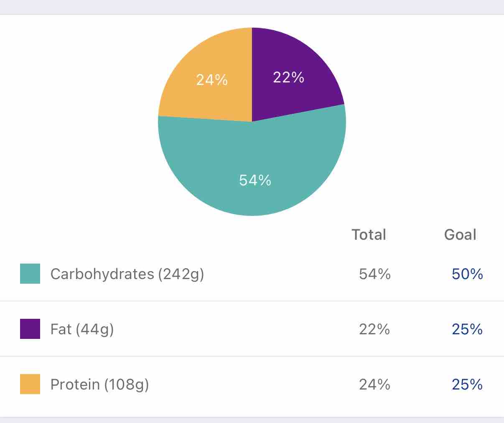Tap the 24% label inside the pie
504x423 pixels.
[x=212, y=80]
